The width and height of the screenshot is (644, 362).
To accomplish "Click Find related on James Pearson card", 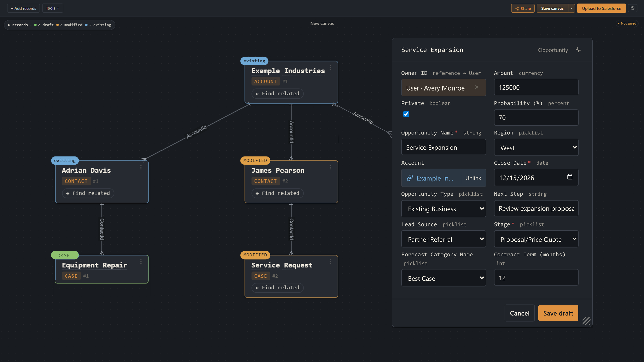I will point(277,193).
